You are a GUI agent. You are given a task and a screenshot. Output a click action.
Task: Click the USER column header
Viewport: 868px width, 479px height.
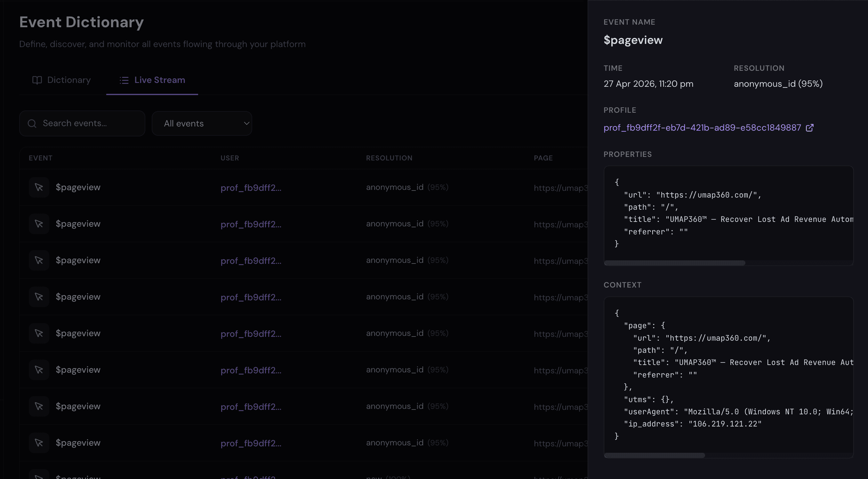[230, 158]
